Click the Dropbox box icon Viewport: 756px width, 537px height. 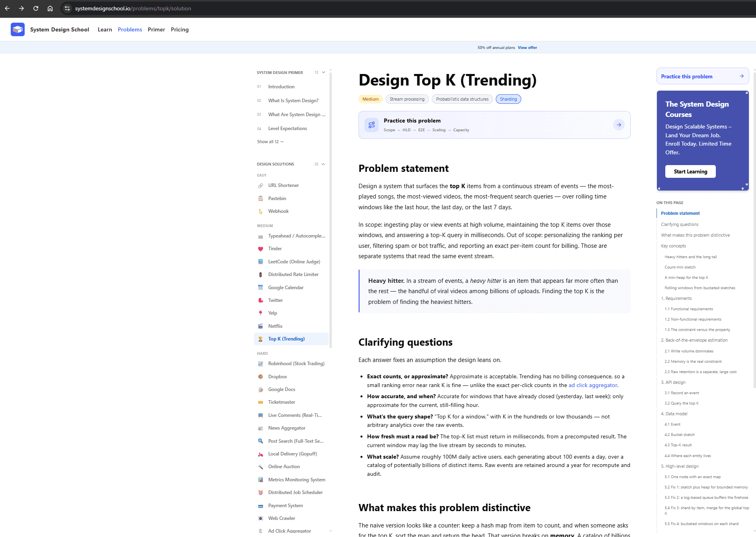tap(261, 377)
